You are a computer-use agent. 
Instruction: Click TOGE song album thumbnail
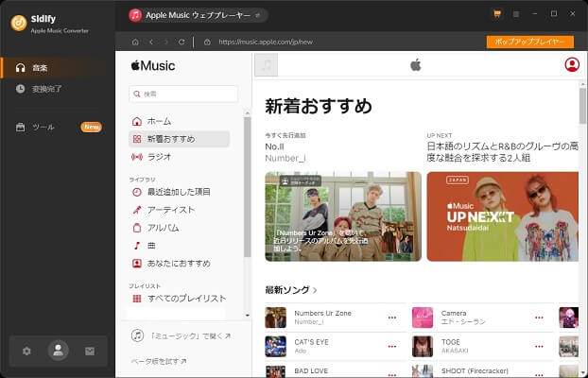coord(423,346)
